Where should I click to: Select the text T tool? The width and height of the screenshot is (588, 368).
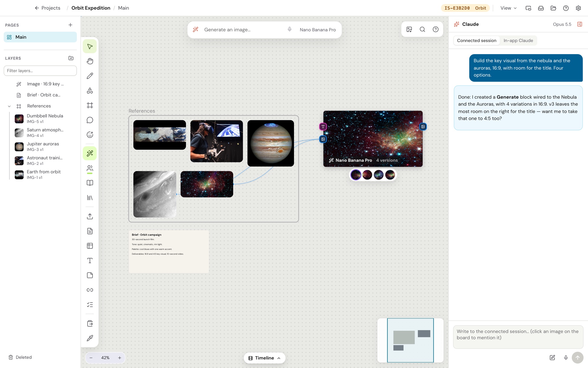coord(90,261)
